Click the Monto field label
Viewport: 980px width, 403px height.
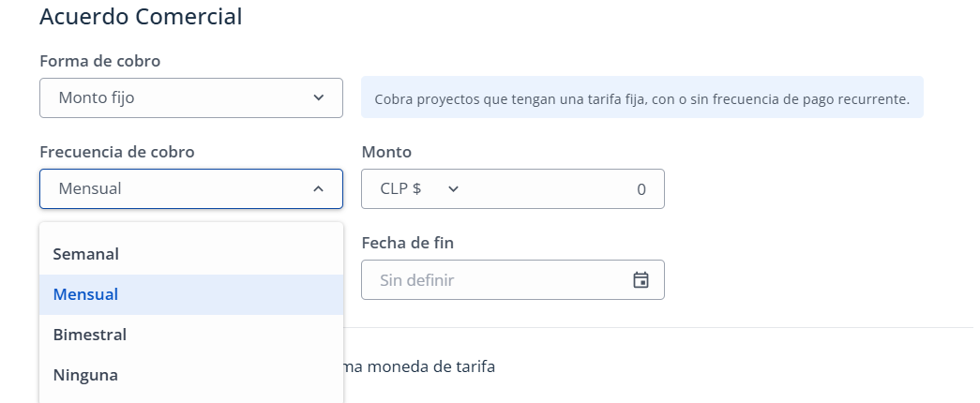click(386, 152)
